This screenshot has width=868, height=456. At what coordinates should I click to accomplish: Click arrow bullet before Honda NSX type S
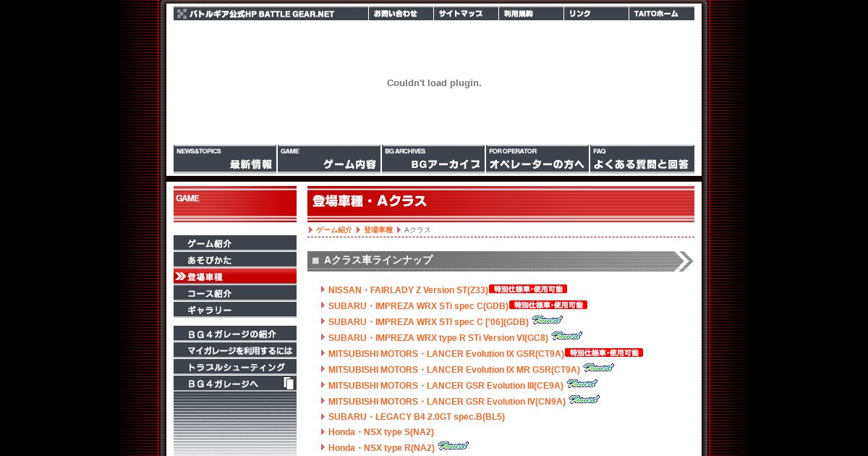pyautogui.click(x=323, y=432)
